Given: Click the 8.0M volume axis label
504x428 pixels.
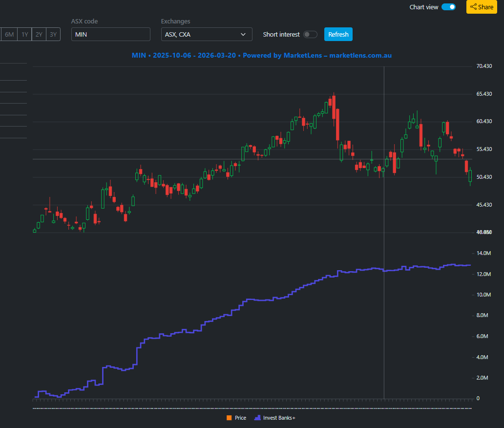Looking at the screenshot, I should click(482, 315).
